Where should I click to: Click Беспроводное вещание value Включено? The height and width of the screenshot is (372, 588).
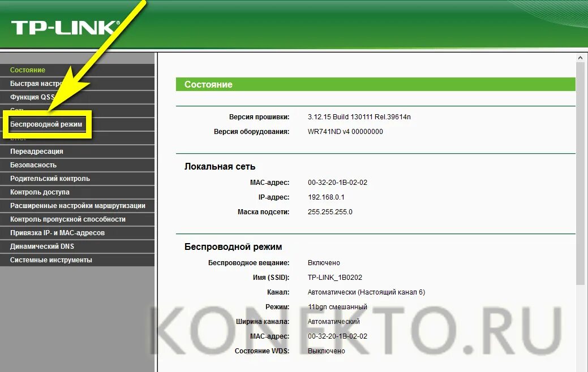click(x=324, y=263)
